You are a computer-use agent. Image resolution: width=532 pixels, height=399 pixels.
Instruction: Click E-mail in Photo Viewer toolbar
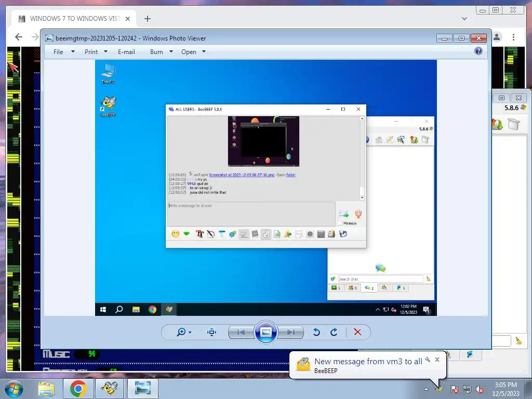[126, 52]
